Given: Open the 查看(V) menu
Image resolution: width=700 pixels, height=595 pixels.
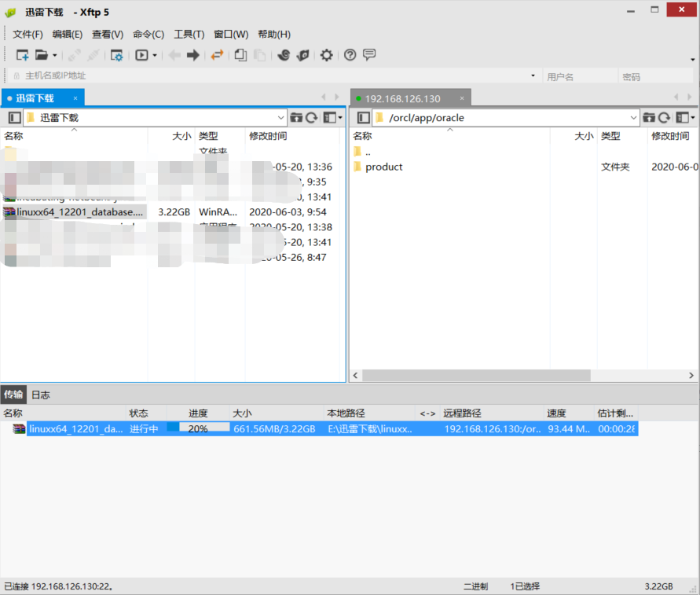Looking at the screenshot, I should [108, 35].
